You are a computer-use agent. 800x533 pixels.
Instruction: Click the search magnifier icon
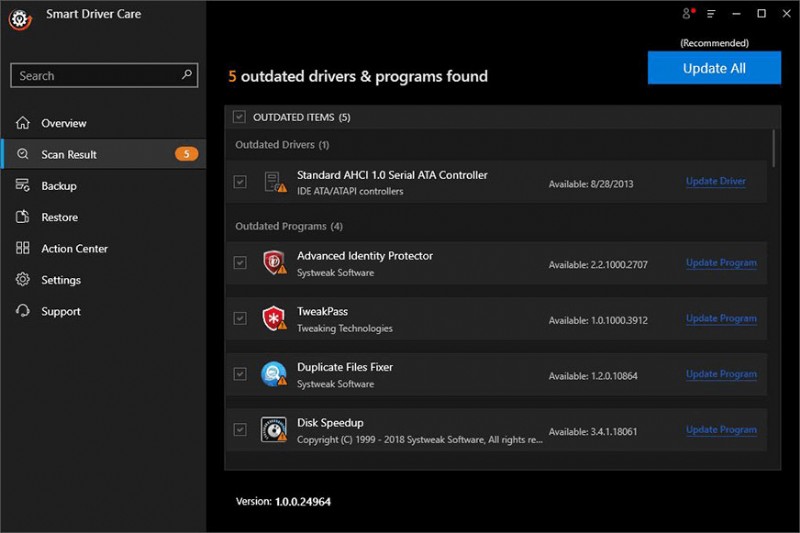(x=186, y=75)
